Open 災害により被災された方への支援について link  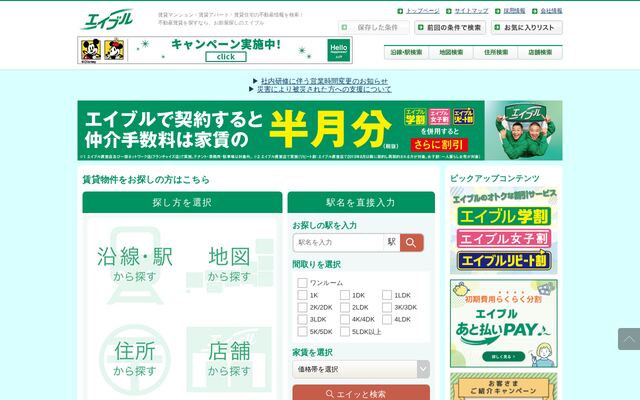(324, 89)
